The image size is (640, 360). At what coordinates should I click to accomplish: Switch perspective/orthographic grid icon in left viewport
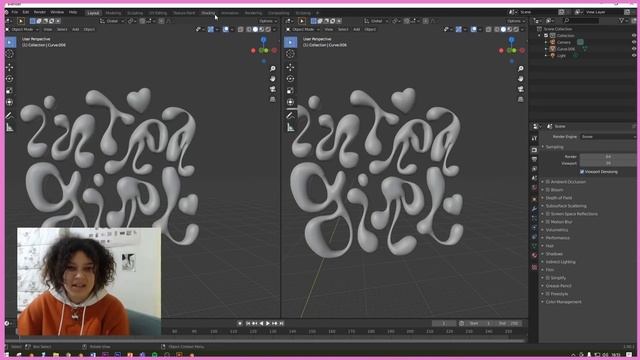coord(273,99)
